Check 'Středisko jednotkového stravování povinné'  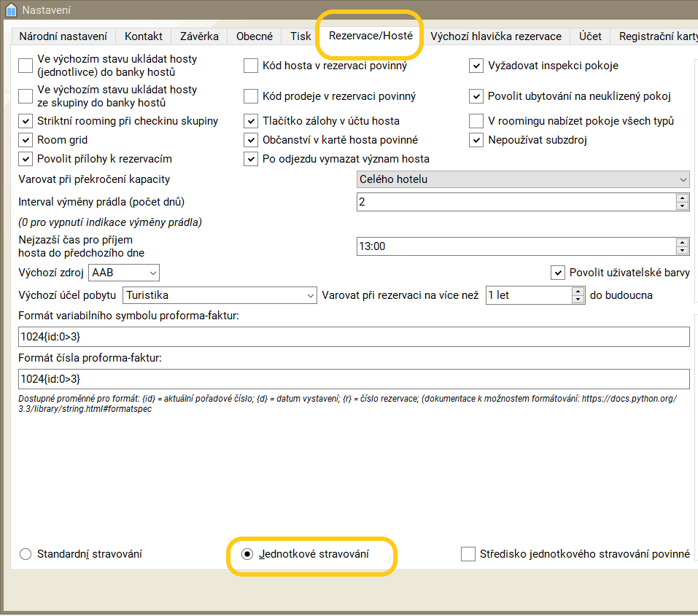click(468, 554)
